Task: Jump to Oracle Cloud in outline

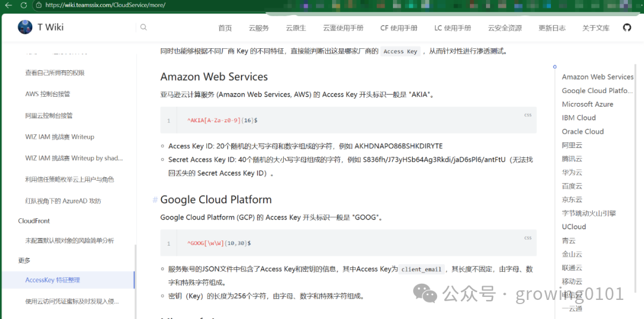Action: pos(583,131)
